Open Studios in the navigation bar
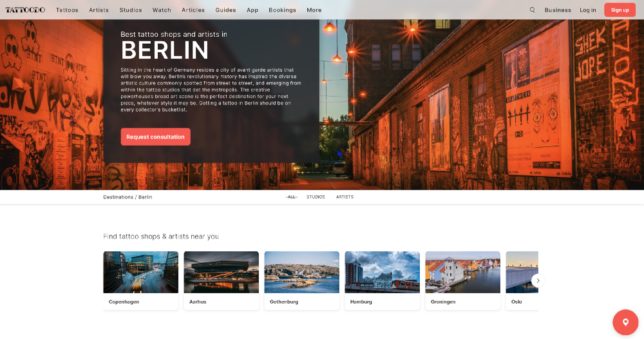This screenshot has height=339, width=644. point(131,10)
